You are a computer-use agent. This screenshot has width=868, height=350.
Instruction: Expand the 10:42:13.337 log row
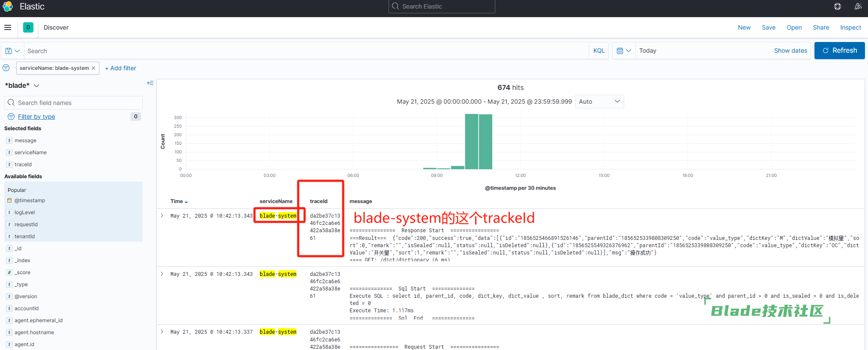(x=162, y=332)
